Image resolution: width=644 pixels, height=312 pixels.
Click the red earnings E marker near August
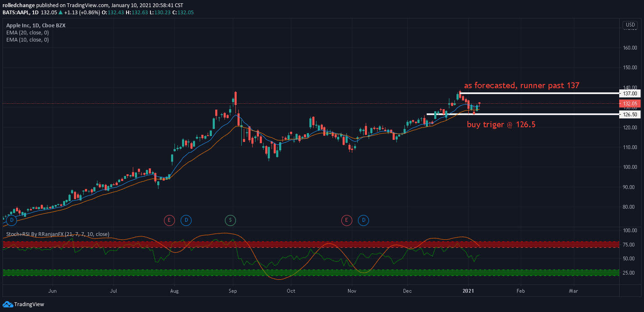pos(169,220)
